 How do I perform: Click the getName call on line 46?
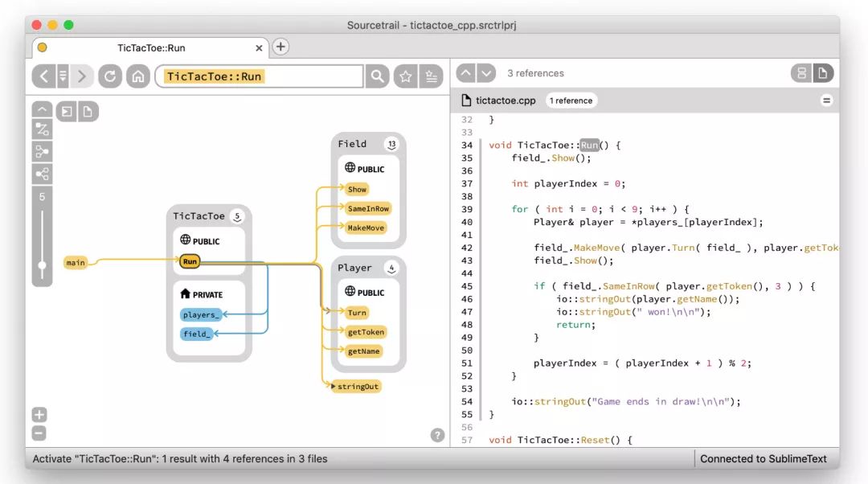click(x=697, y=299)
